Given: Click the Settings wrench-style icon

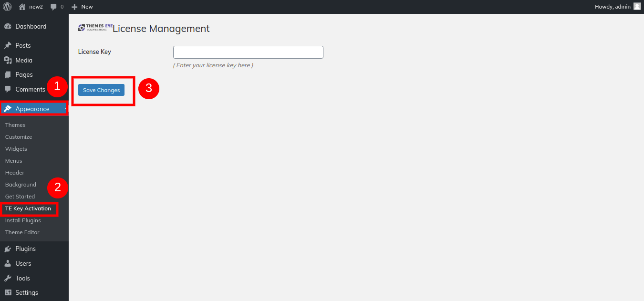Looking at the screenshot, I should (9, 292).
